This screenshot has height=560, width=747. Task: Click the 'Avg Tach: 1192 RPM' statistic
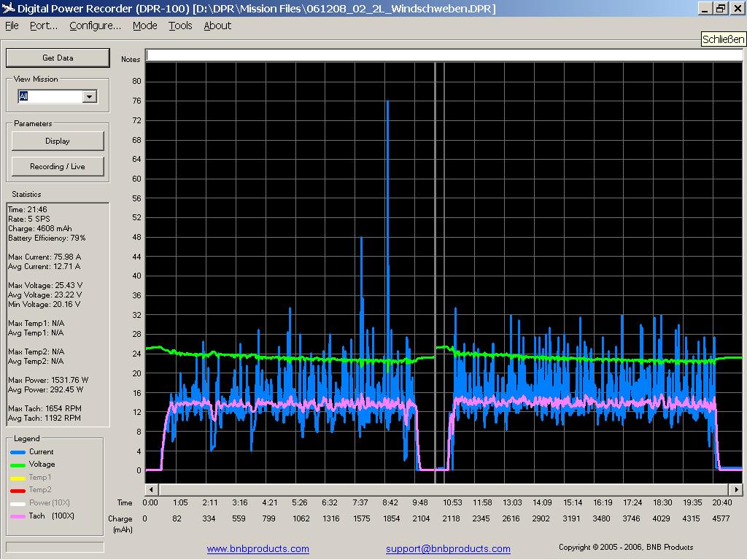(44, 418)
